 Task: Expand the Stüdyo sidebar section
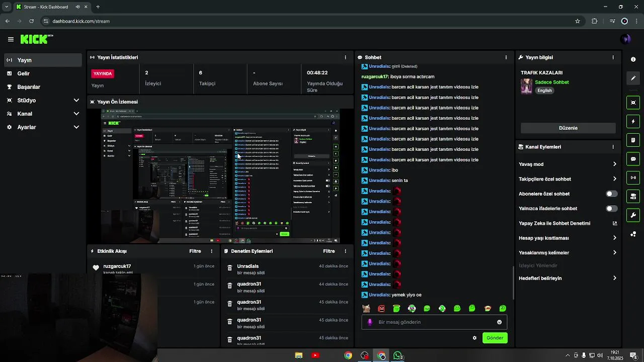pos(43,100)
